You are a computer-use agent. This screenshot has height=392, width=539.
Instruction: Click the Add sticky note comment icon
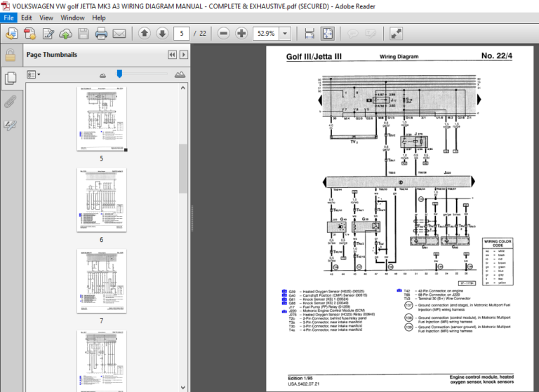[x=353, y=34]
